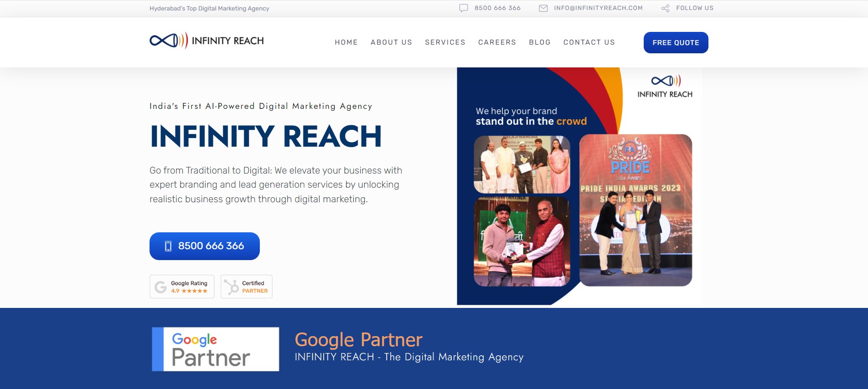
Task: Click the Free Quote button
Action: click(x=676, y=42)
